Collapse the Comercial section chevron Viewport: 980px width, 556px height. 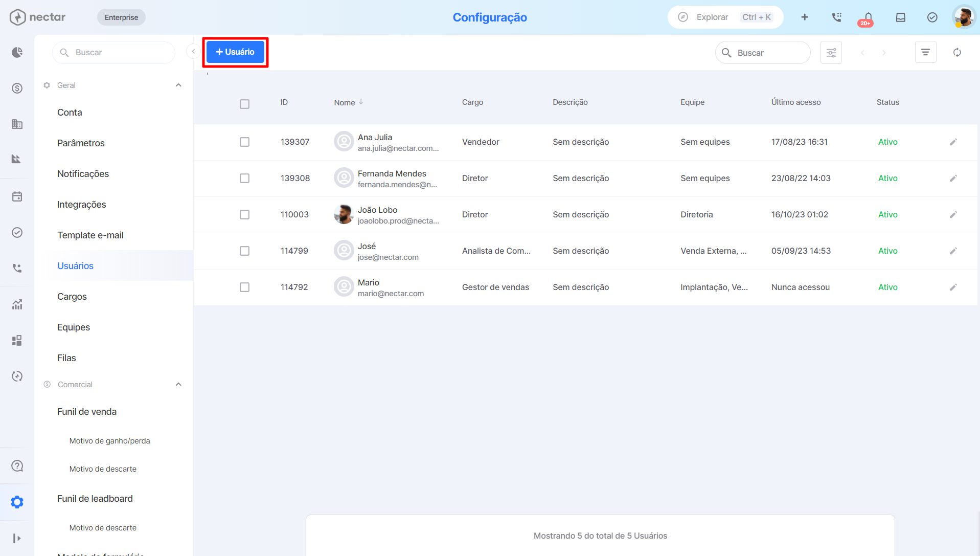(178, 385)
